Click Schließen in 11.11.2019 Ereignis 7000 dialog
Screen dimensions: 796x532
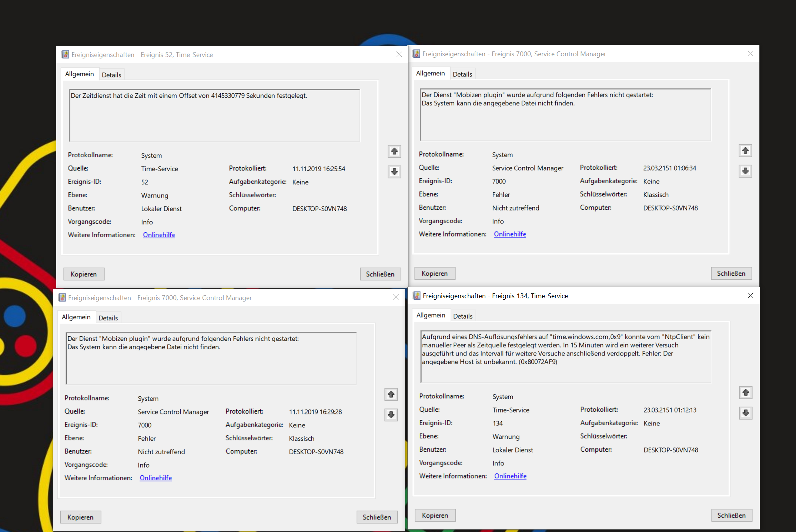377,517
